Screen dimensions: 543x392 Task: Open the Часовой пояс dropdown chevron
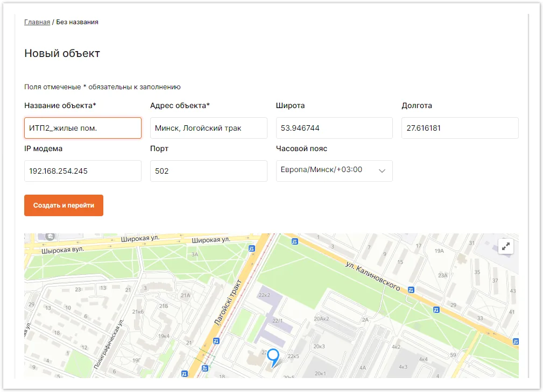(x=382, y=170)
